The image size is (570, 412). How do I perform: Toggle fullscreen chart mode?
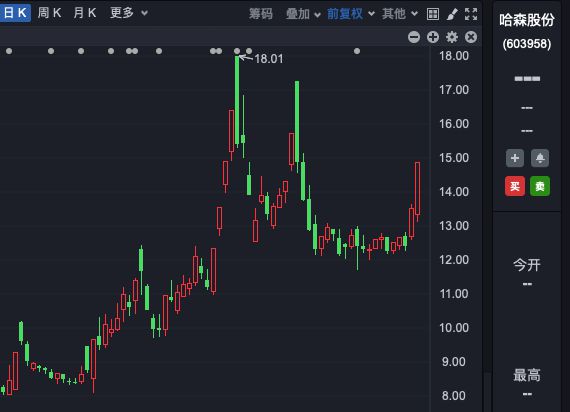pos(471,14)
